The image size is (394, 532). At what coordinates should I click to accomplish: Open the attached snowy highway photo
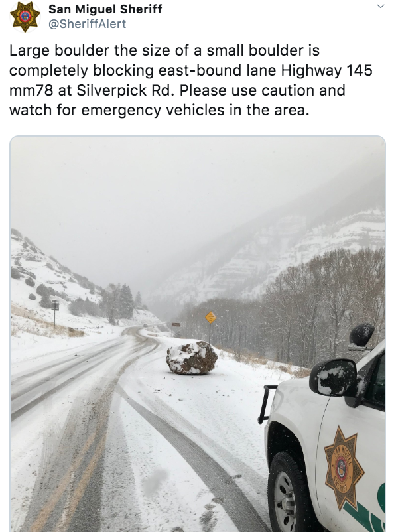(197, 334)
